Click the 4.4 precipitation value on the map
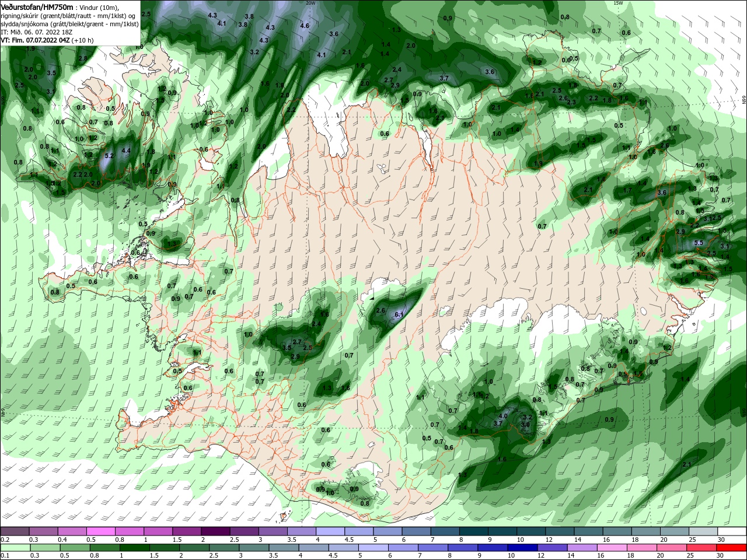This screenshot has width=747, height=560. click(x=126, y=150)
